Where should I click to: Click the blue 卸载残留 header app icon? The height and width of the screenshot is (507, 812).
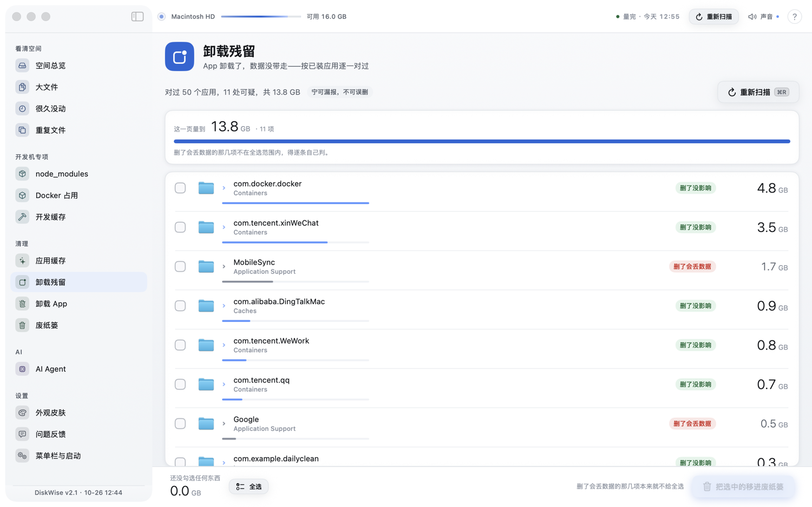180,56
